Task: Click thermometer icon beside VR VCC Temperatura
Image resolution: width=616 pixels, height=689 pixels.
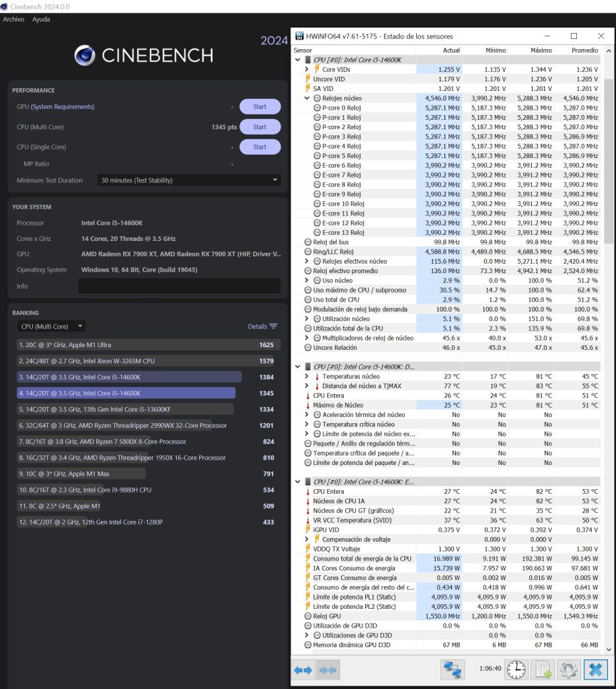Action: [x=308, y=520]
